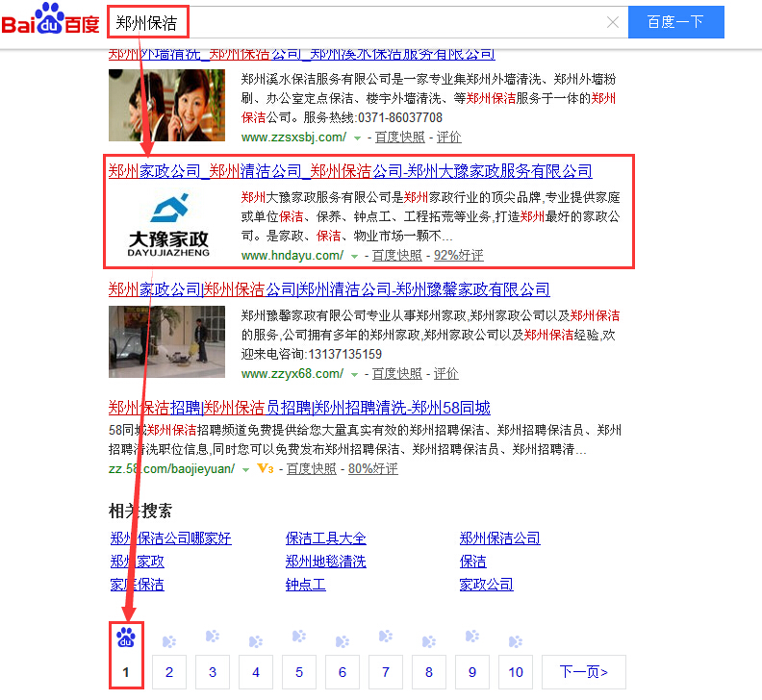Click paw icon above page 4
The height and width of the screenshot is (700, 762).
click(x=256, y=641)
